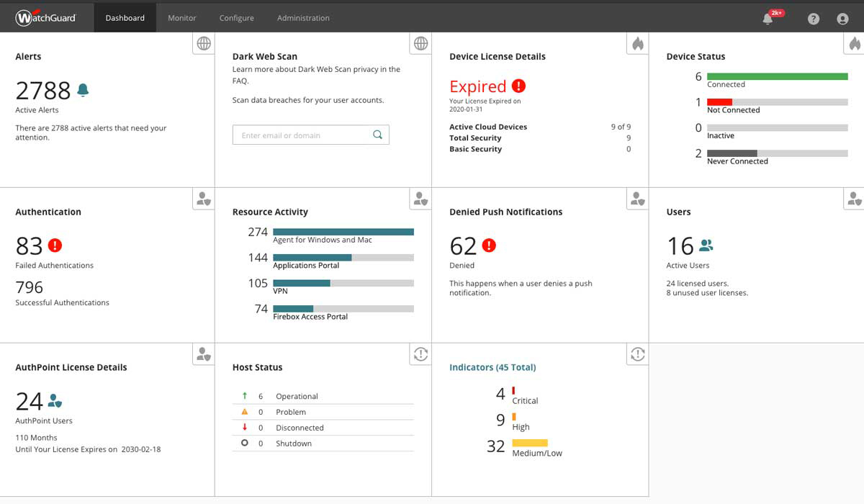
Task: Click the search magnifier in the Dark Web Scan field
Action: click(377, 134)
